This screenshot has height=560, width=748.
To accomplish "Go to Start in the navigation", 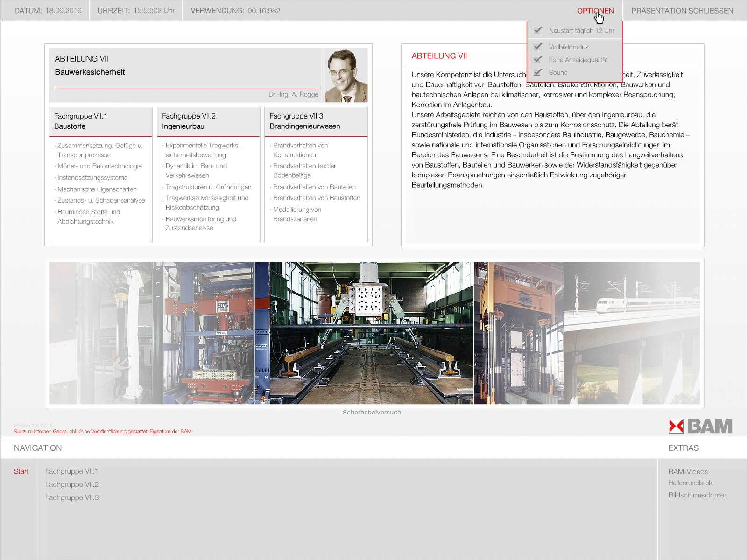I will click(x=21, y=471).
